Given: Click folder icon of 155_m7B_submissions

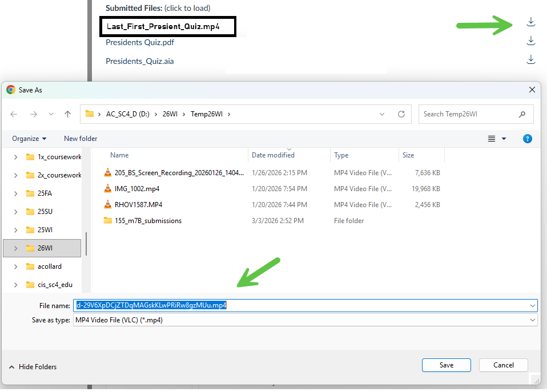Looking at the screenshot, I should [108, 220].
